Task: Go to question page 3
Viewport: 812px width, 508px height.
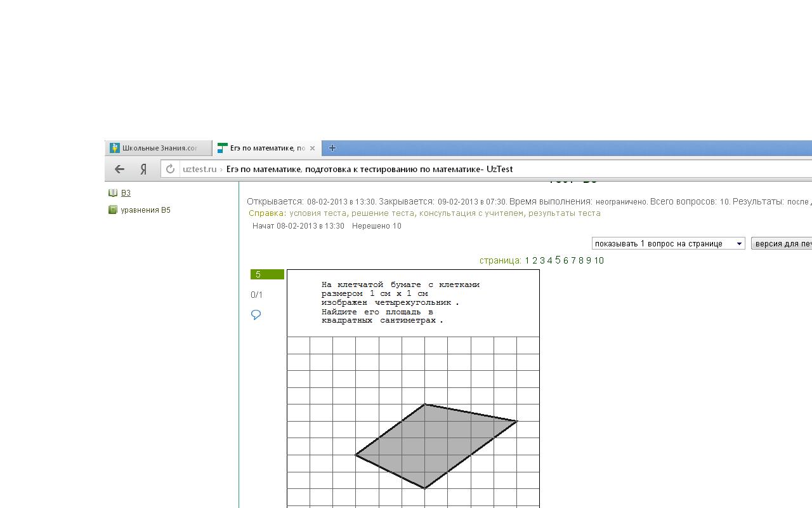Action: coord(542,260)
